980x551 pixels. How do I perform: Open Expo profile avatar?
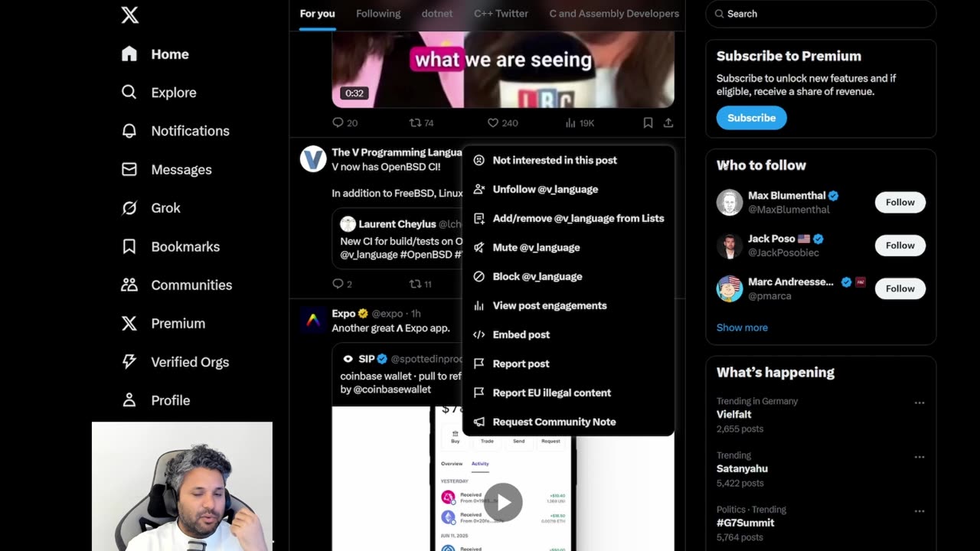[313, 321]
